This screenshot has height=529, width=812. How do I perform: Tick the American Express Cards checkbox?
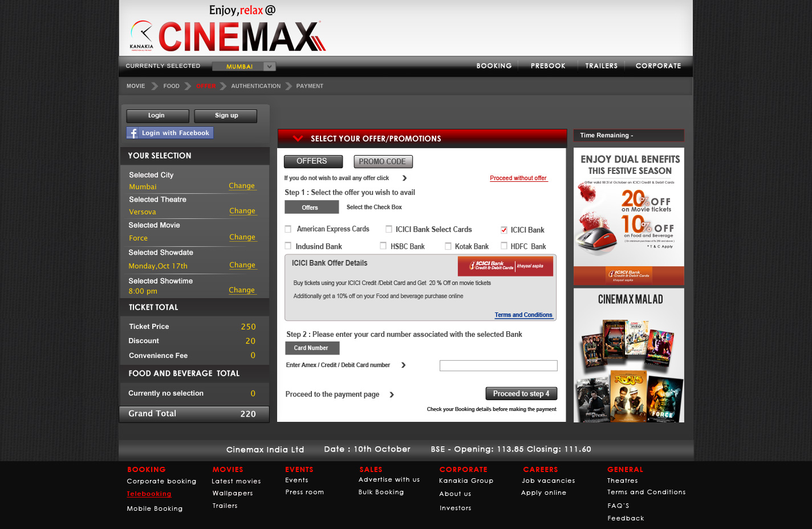pyautogui.click(x=288, y=229)
